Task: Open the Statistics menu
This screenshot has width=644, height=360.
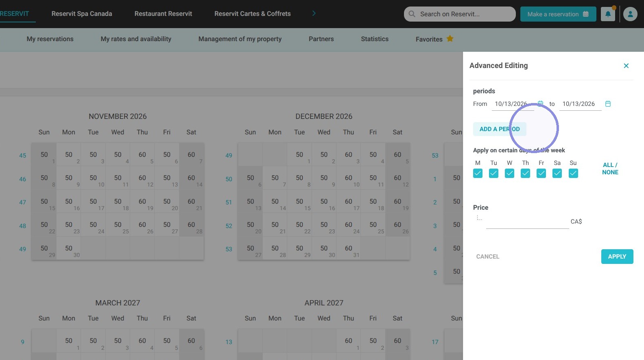Action: pos(375,39)
